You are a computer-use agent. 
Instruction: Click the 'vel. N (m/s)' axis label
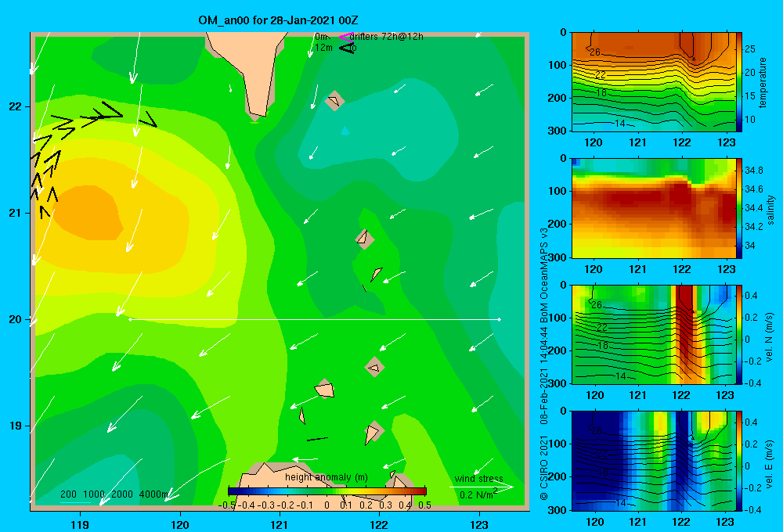(x=770, y=337)
